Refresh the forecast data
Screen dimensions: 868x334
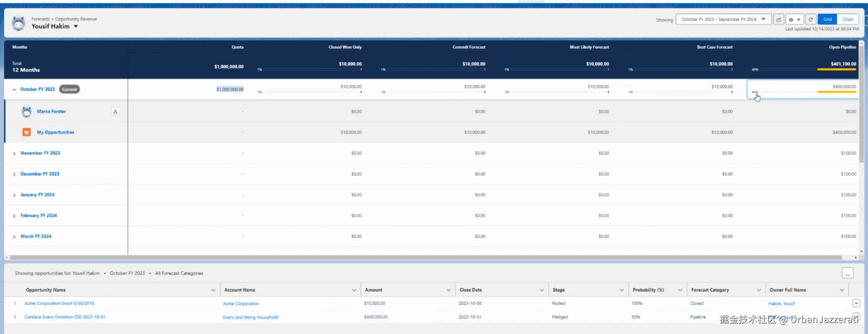811,19
